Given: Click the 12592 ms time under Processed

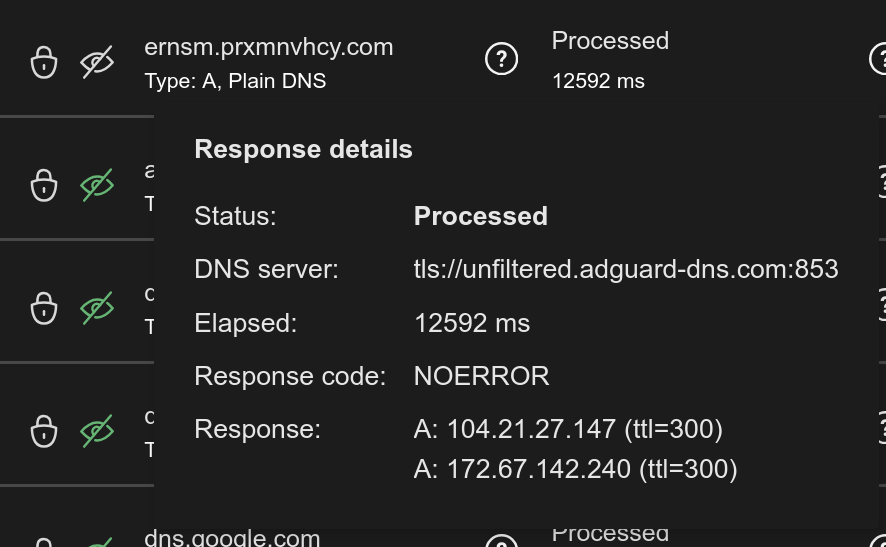Looking at the screenshot, I should pos(598,81).
